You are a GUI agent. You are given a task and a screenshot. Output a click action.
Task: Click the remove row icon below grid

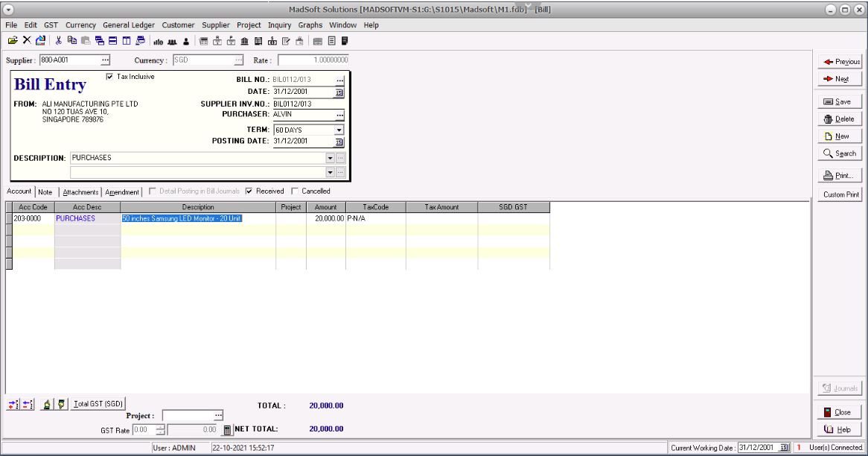[27, 405]
